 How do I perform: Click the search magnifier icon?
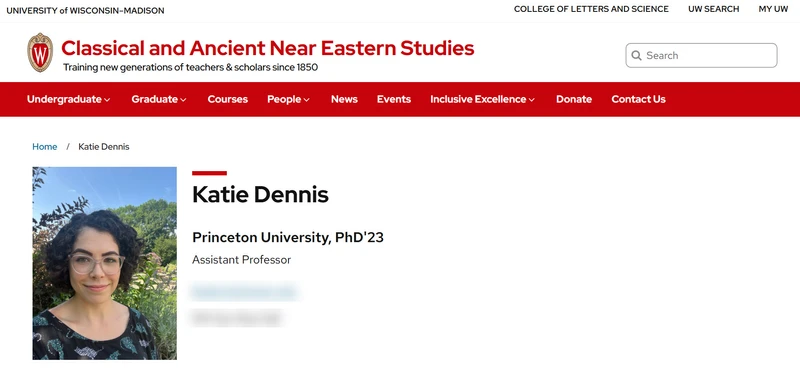point(636,55)
